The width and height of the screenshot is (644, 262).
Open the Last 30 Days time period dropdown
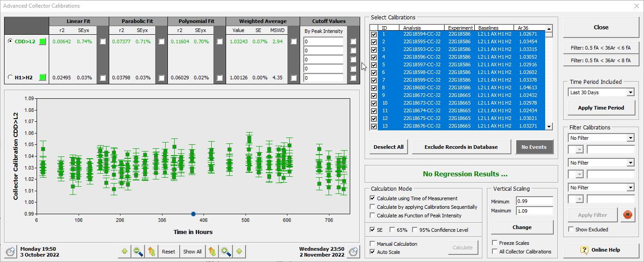click(x=630, y=92)
